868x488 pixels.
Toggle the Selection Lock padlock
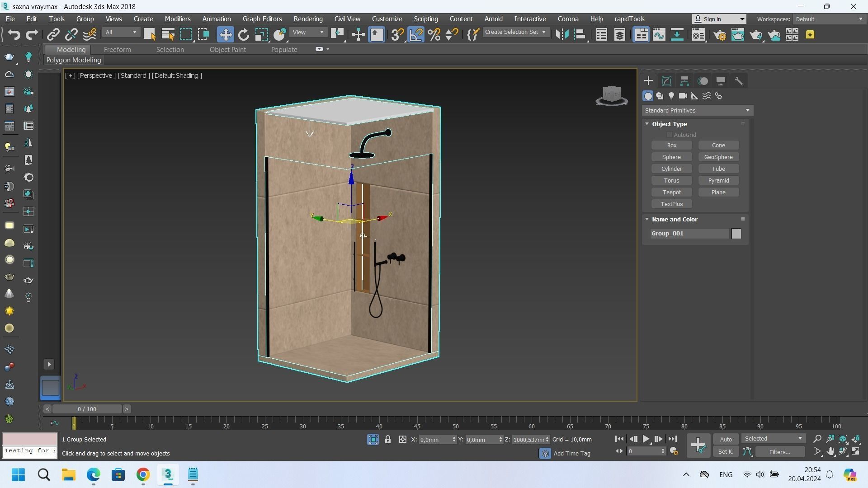(x=388, y=440)
